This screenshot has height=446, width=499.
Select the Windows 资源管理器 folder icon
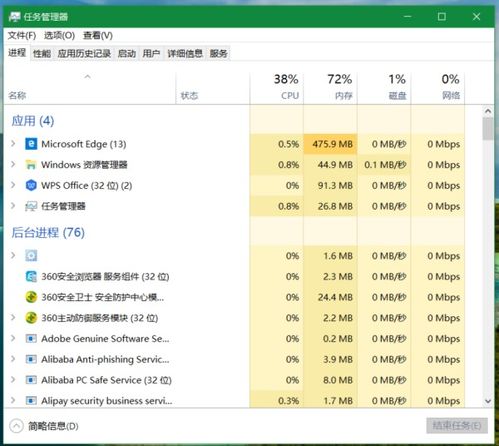tap(31, 165)
